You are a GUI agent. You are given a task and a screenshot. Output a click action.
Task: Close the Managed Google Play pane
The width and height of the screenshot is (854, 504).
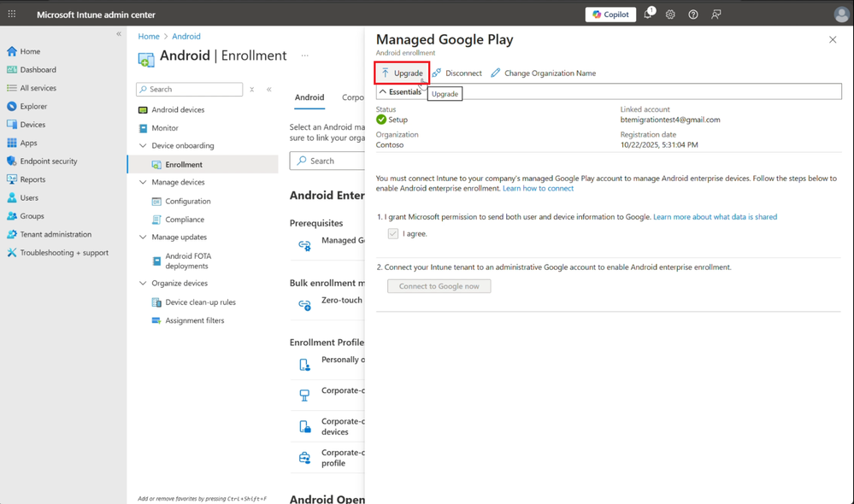pyautogui.click(x=833, y=40)
